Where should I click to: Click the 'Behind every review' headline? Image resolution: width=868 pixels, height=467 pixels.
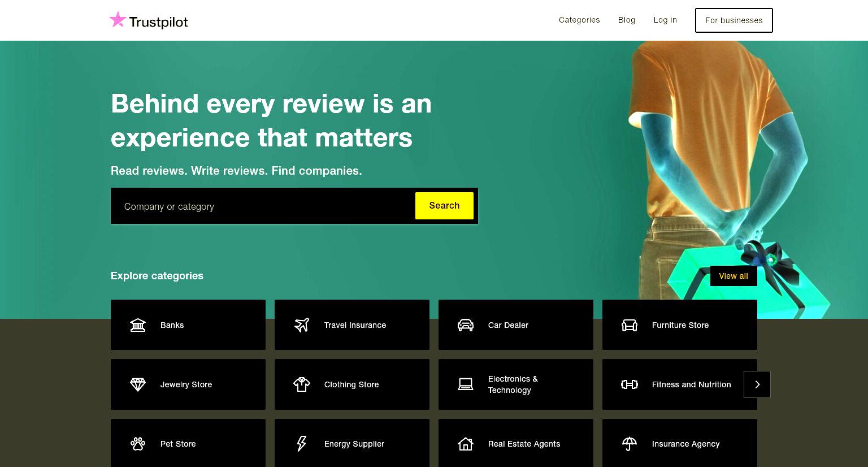[x=271, y=120]
